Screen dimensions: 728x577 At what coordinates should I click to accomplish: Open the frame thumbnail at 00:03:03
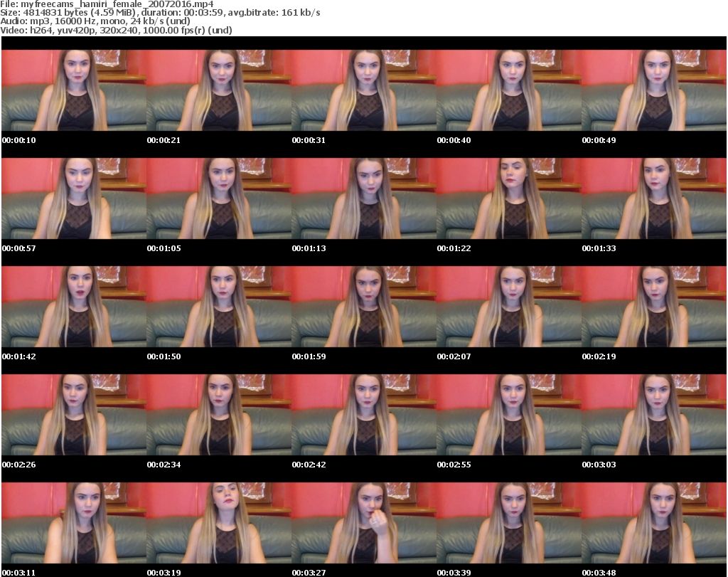coord(654,414)
